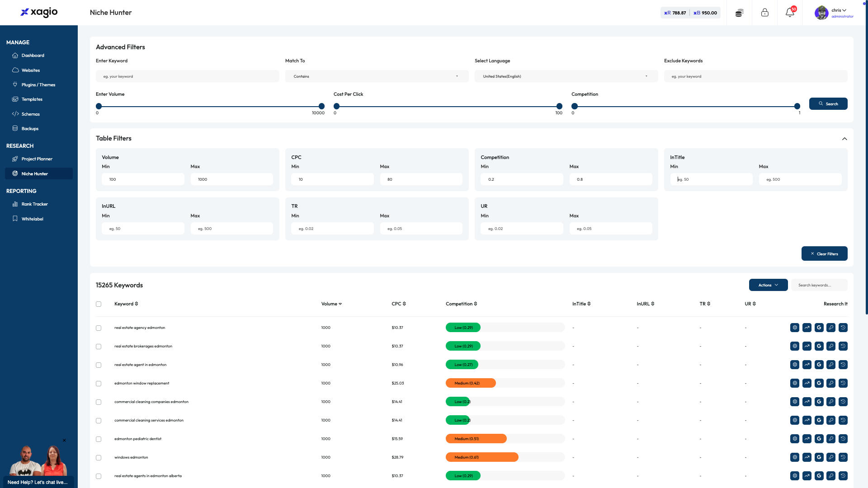Screen dimensions: 868x488
Task: Check real estate brokerages edmonton row
Action: 99,347
